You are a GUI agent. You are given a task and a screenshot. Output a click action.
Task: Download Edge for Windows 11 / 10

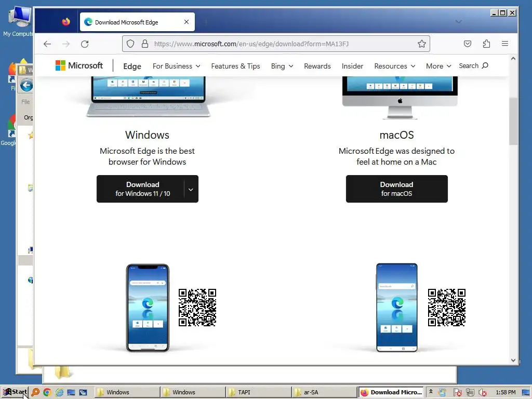pyautogui.click(x=142, y=189)
